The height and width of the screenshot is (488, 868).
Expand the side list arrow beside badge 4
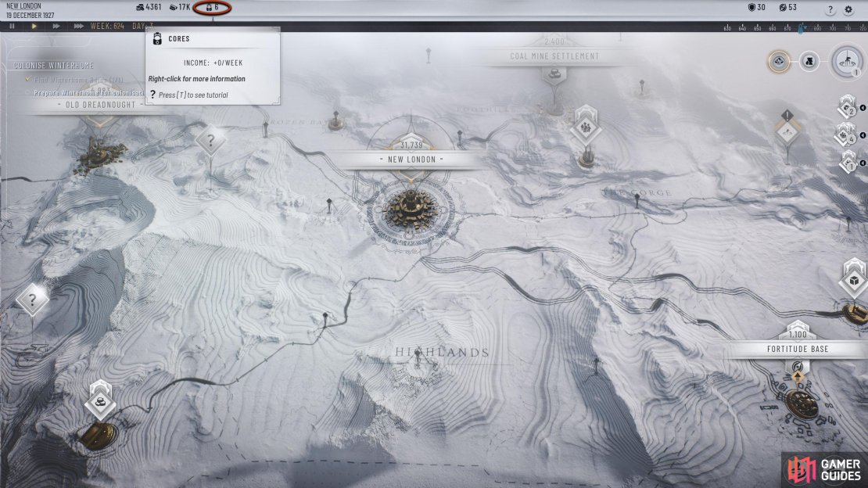click(x=863, y=135)
